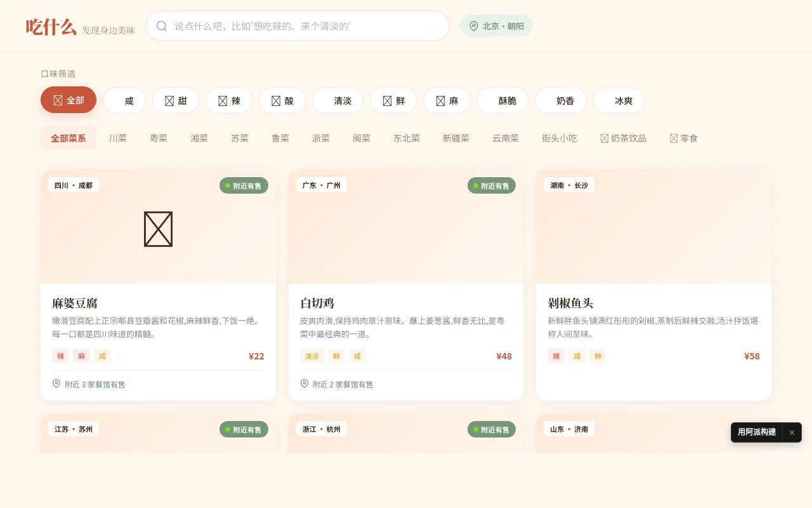This screenshot has height=508, width=812.
Task: Switch to the 苏菜 cuisine tab
Action: tap(240, 138)
